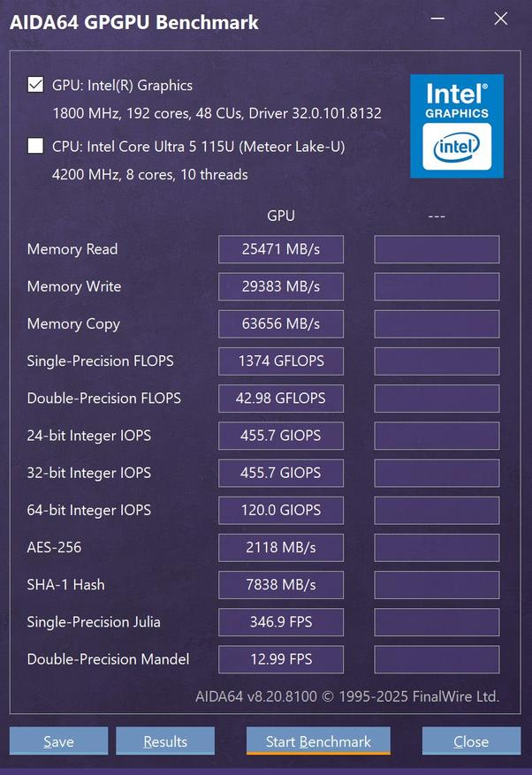Select the Single-Precision Julia 346.9 FPS box
This screenshot has height=775, width=532.
coord(281,621)
